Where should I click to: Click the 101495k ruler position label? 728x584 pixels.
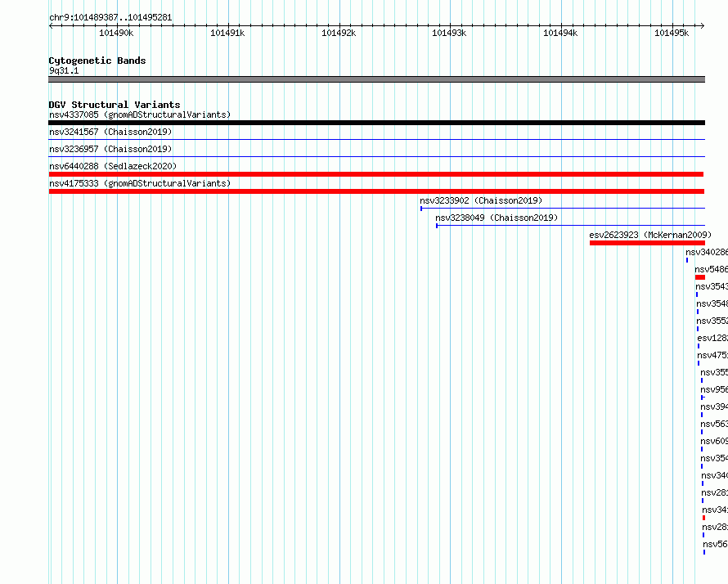coord(672,33)
